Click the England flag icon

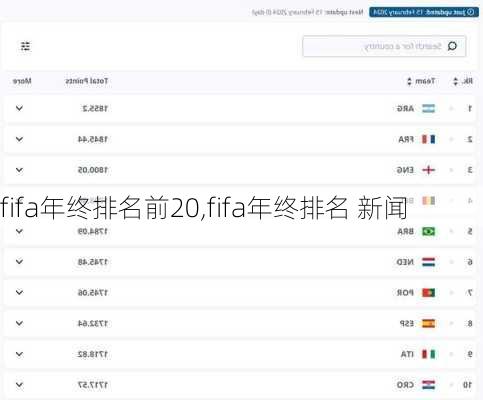click(x=428, y=170)
